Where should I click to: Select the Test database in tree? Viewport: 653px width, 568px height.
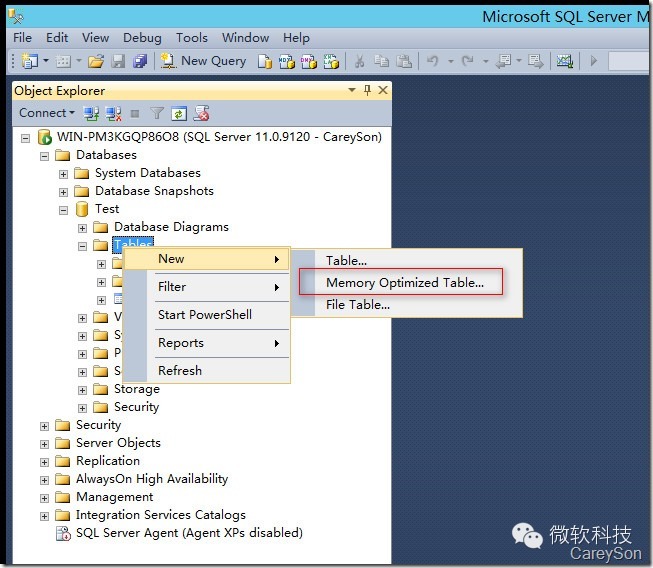click(x=107, y=209)
